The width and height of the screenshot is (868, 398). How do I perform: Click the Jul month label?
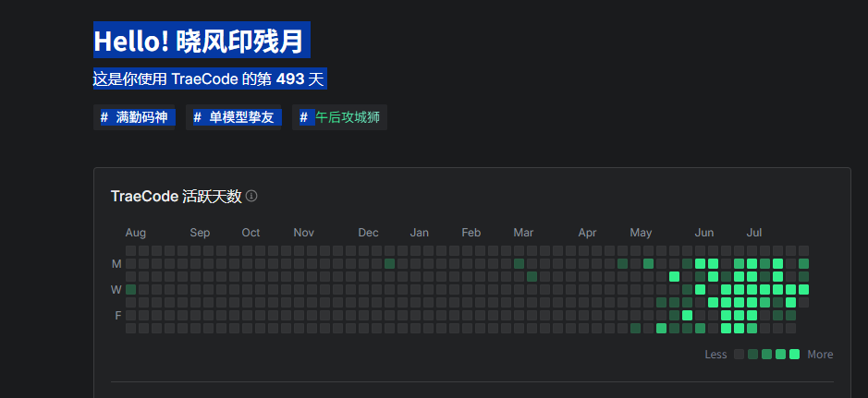[x=754, y=233]
